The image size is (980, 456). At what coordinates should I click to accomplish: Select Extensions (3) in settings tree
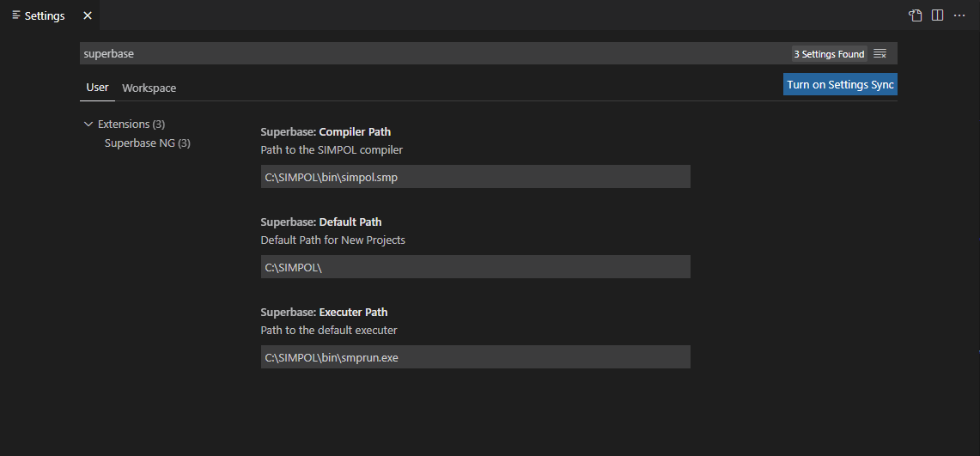(x=131, y=125)
